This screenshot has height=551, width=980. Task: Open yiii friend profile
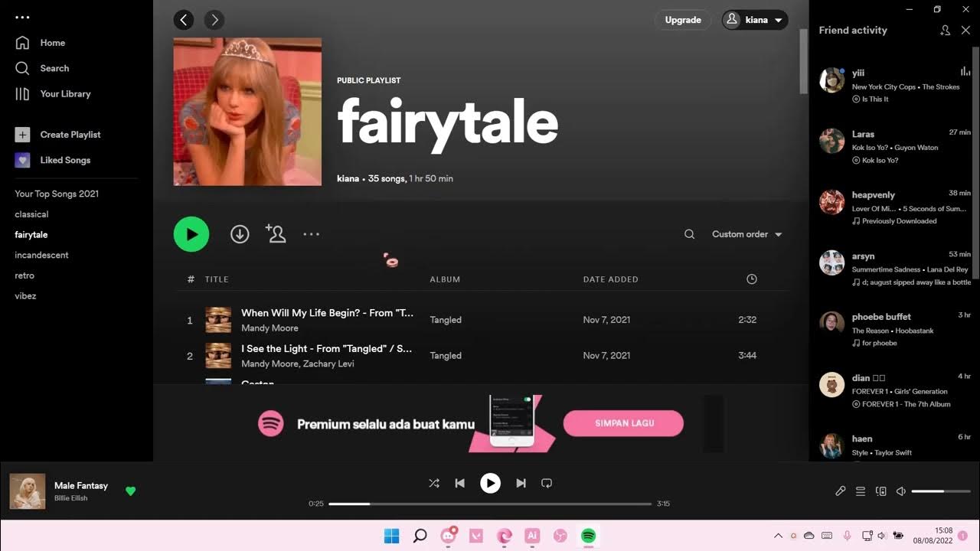pos(858,73)
